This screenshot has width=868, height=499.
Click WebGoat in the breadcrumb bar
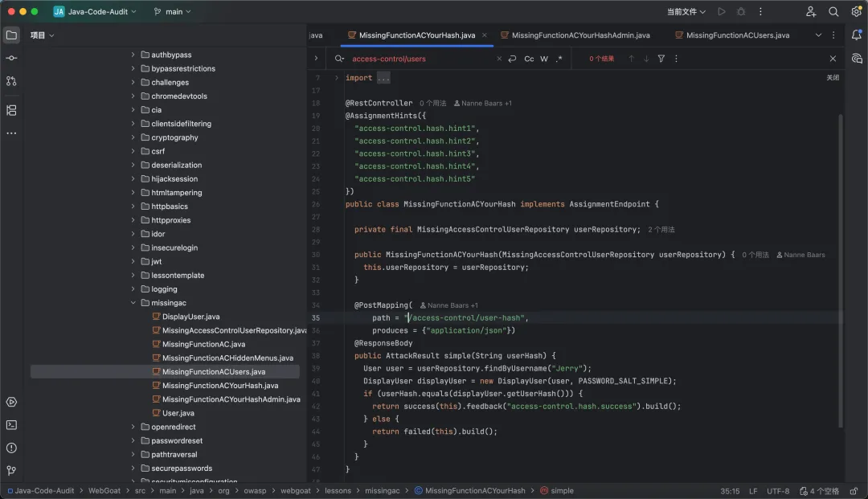pos(104,491)
